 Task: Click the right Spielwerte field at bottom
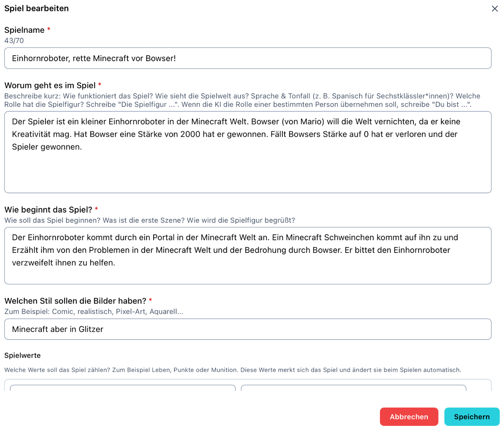353,387
